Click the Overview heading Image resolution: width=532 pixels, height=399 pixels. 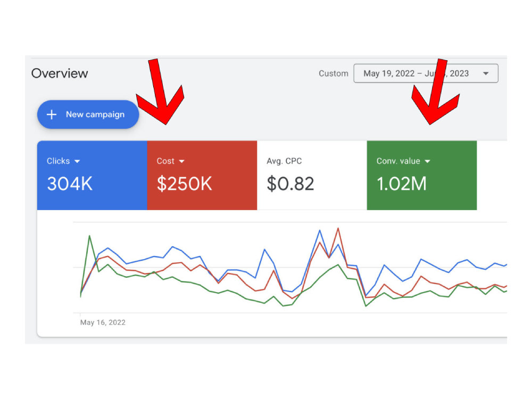tap(60, 73)
